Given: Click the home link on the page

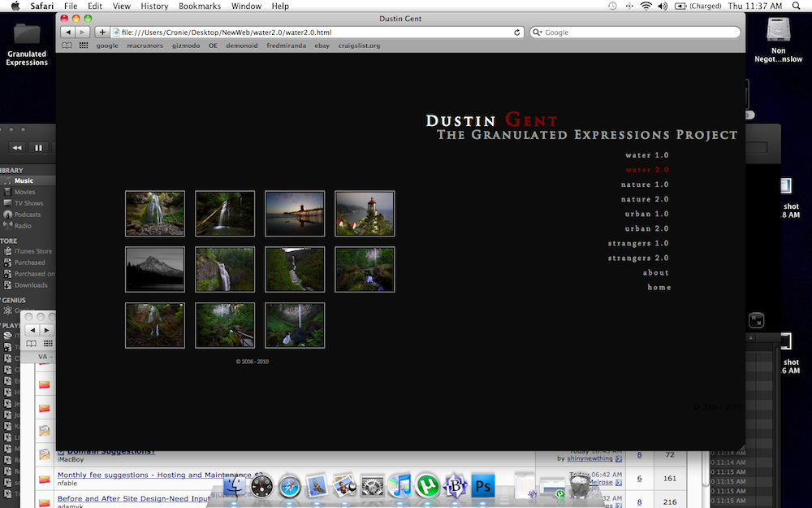Looking at the screenshot, I should [x=659, y=287].
